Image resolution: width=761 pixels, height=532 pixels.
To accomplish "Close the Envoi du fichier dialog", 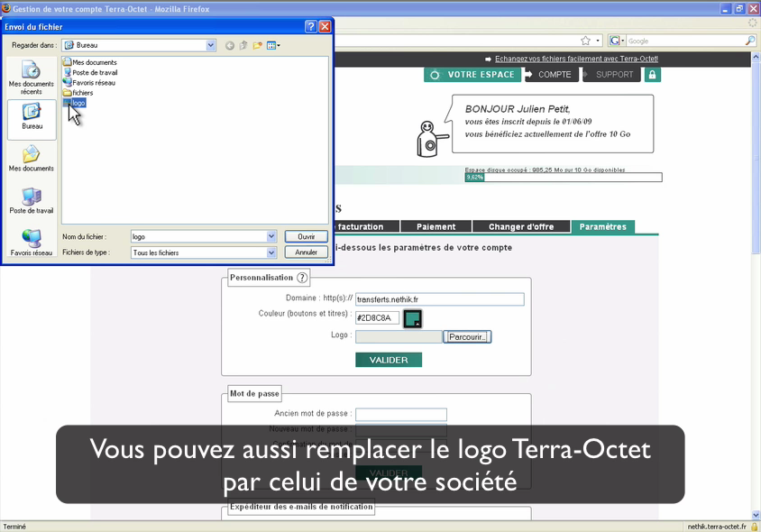I will [325, 27].
